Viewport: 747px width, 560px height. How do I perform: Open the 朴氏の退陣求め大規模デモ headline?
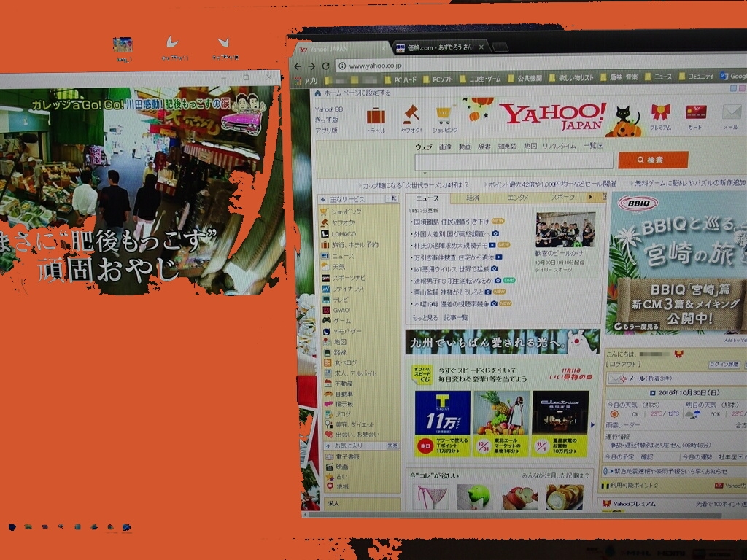pos(450,245)
